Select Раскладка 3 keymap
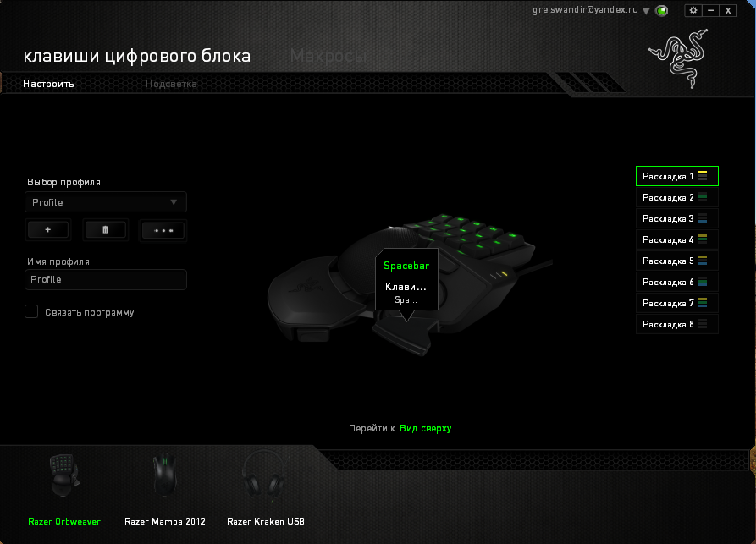The height and width of the screenshot is (544, 756). (677, 218)
